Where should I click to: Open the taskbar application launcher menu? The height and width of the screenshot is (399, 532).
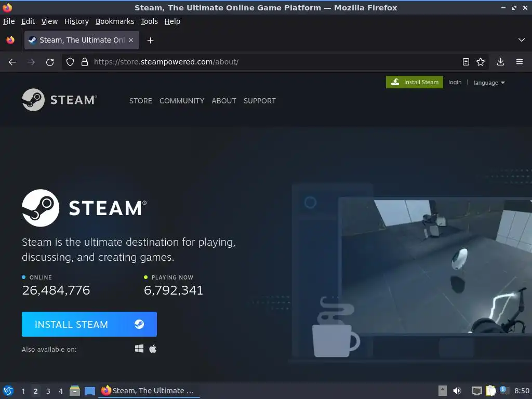pos(8,391)
